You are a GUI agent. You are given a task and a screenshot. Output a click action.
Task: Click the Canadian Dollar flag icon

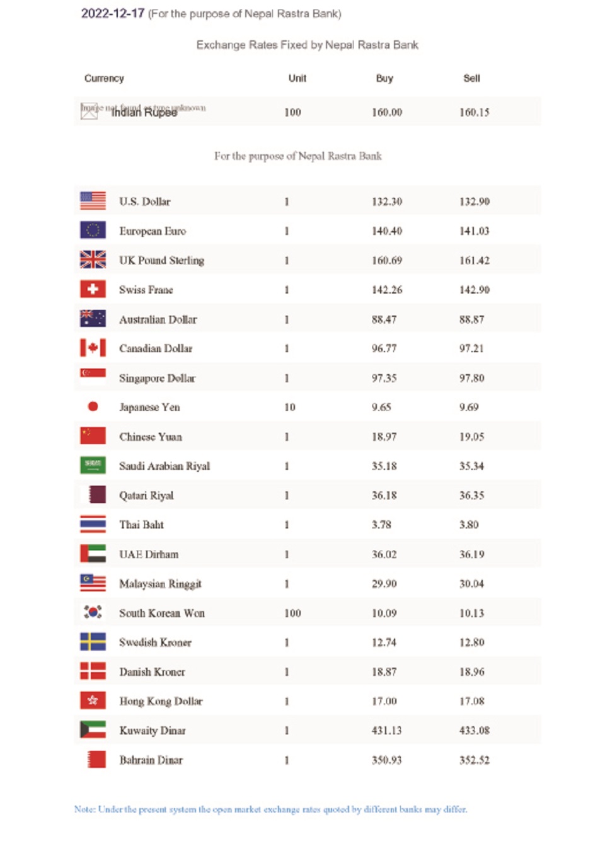point(93,348)
